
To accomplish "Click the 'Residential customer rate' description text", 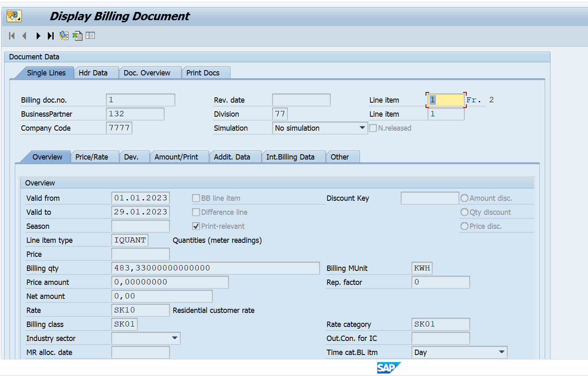I will tap(214, 310).
